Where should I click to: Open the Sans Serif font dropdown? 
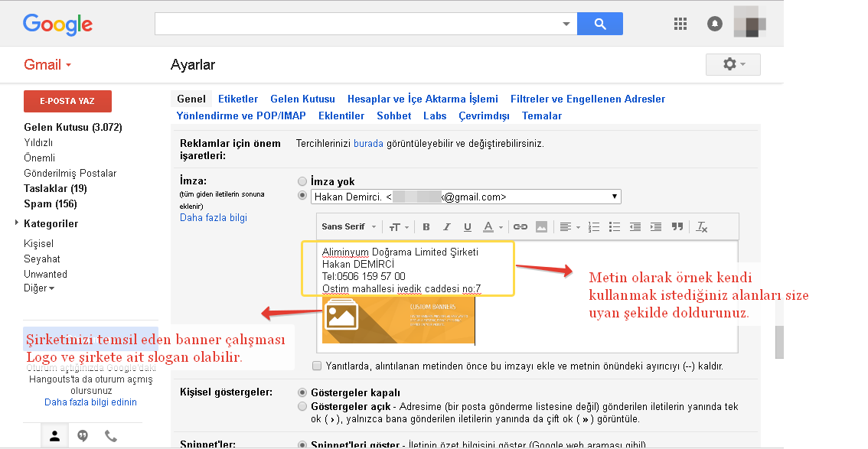[349, 226]
